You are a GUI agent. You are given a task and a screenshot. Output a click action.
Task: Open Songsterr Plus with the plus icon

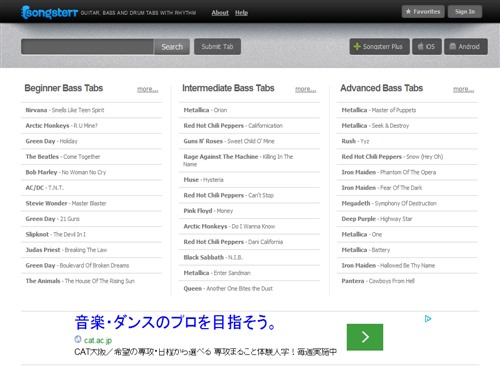coord(379,47)
